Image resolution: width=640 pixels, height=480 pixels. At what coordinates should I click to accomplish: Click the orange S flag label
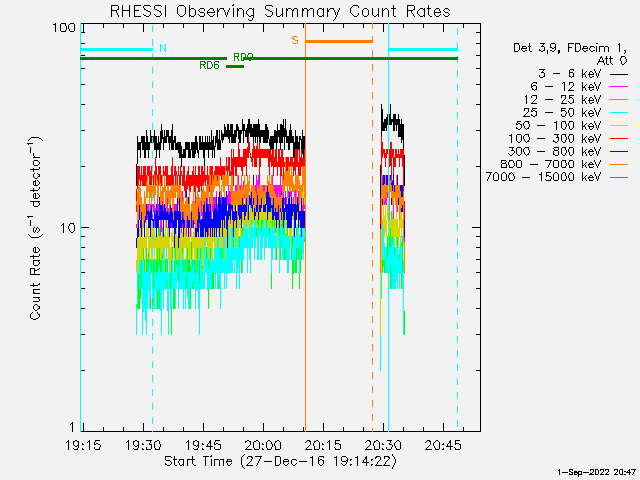pyautogui.click(x=295, y=40)
